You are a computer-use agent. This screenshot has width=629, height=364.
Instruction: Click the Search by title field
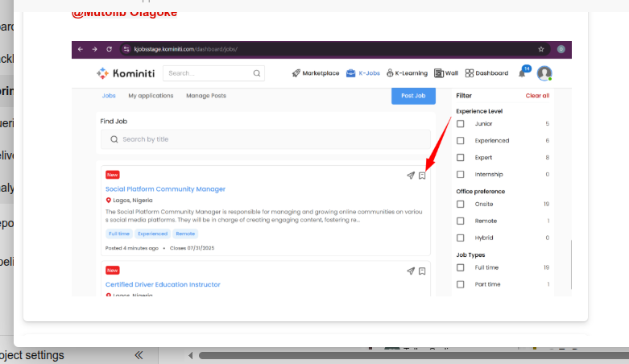click(x=266, y=139)
